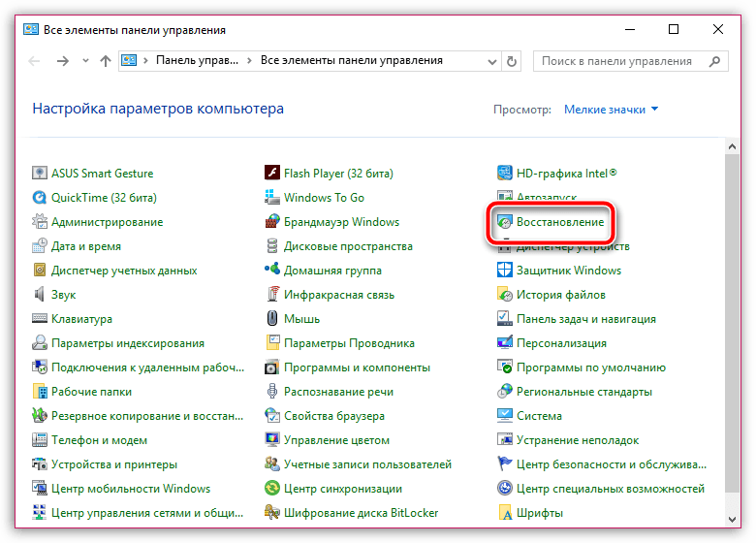Click the vertical scrollbar thumb
Image resolution: width=756 pixels, height=543 pixels.
coord(732,323)
